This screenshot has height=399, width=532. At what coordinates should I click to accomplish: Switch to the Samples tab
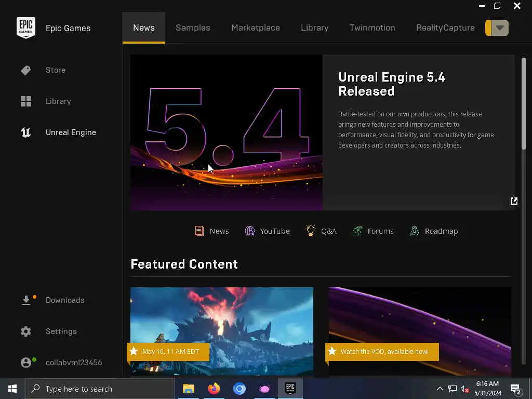193,28
